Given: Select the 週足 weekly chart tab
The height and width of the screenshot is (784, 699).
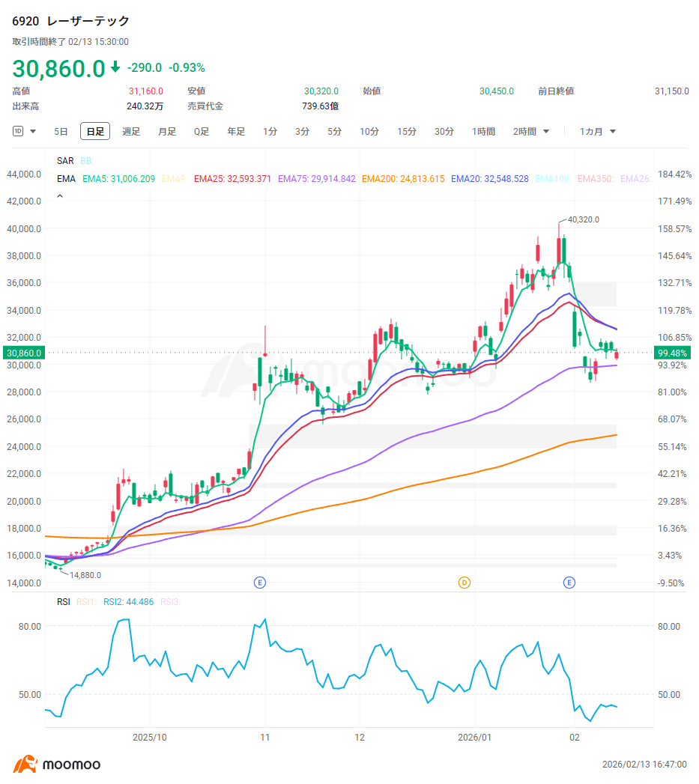Looking at the screenshot, I should coord(131,132).
